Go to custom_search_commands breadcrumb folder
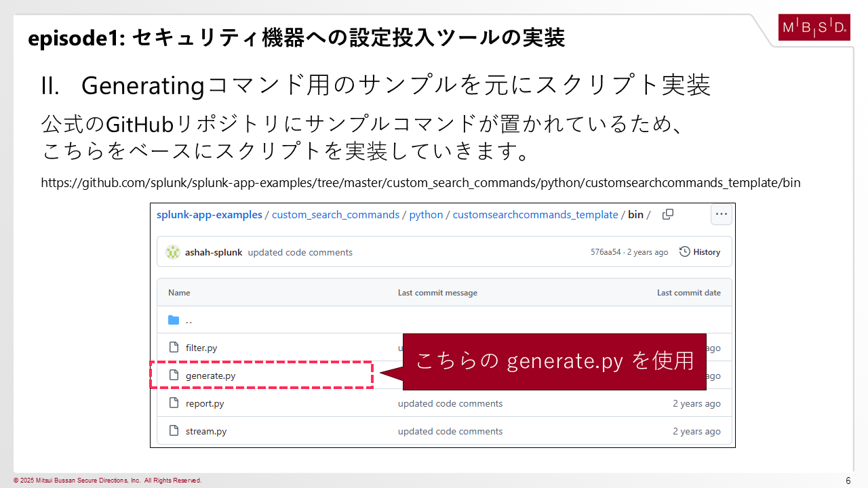 (x=336, y=215)
